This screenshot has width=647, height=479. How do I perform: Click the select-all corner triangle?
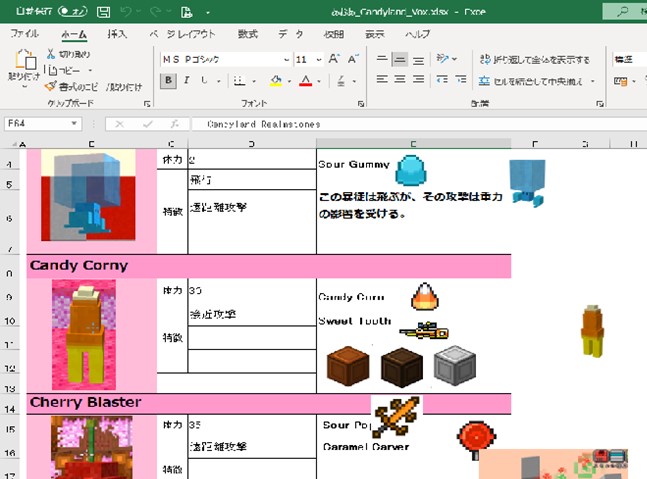coord(14,144)
